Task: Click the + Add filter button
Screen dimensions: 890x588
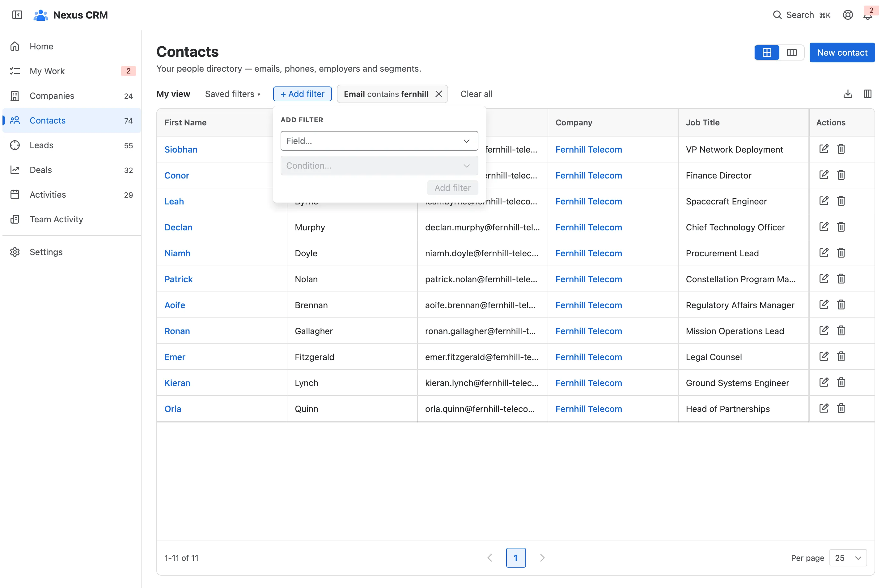Action: [302, 94]
